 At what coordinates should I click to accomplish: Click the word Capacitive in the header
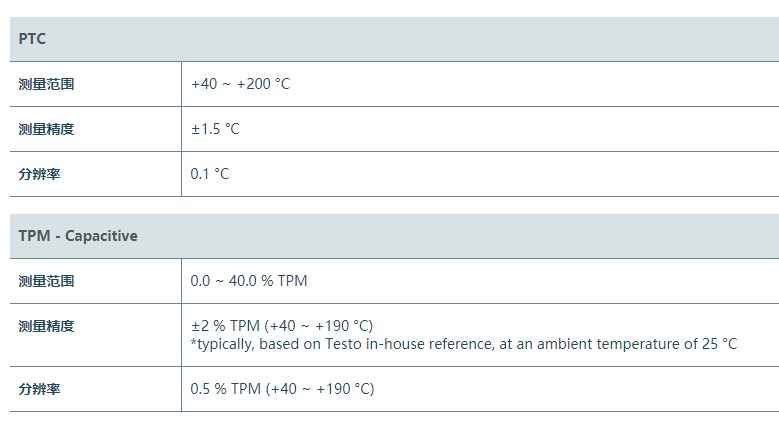[101, 236]
